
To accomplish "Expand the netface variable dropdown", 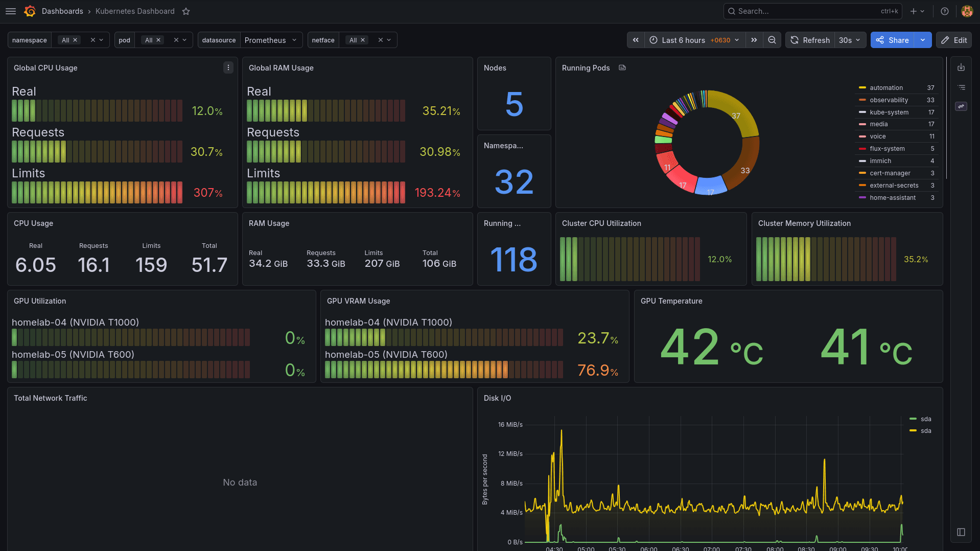I will click(389, 40).
